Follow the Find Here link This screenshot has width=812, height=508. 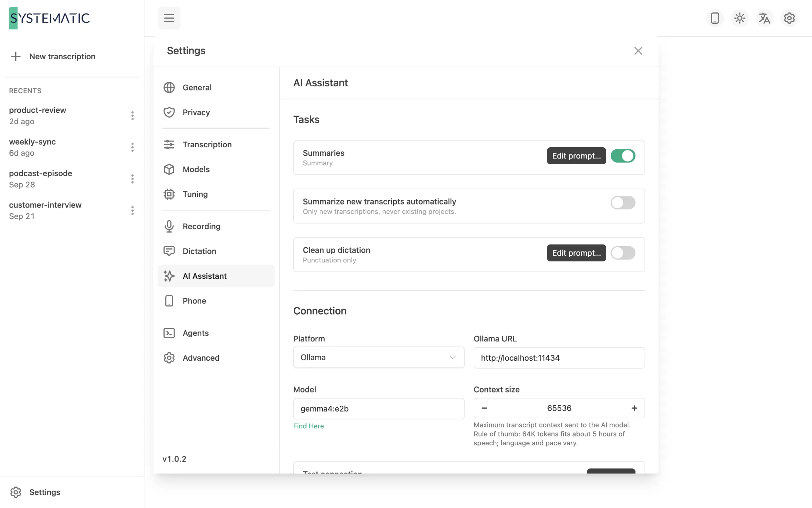(308, 426)
